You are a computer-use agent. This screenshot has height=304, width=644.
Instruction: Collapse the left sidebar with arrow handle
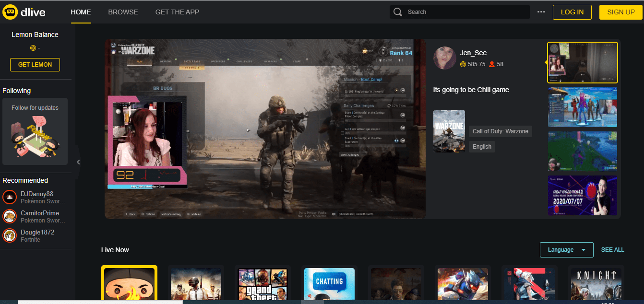pos(78,162)
